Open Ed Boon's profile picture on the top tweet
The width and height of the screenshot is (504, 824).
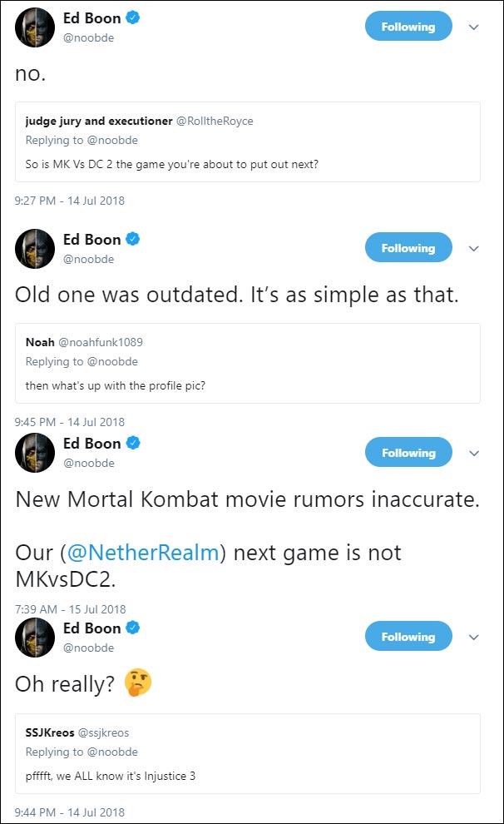click(x=34, y=27)
